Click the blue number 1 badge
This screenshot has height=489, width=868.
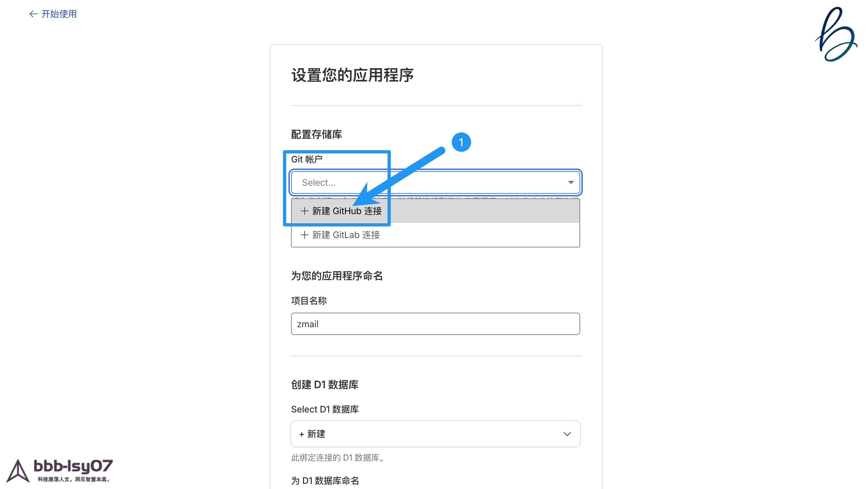pos(461,142)
